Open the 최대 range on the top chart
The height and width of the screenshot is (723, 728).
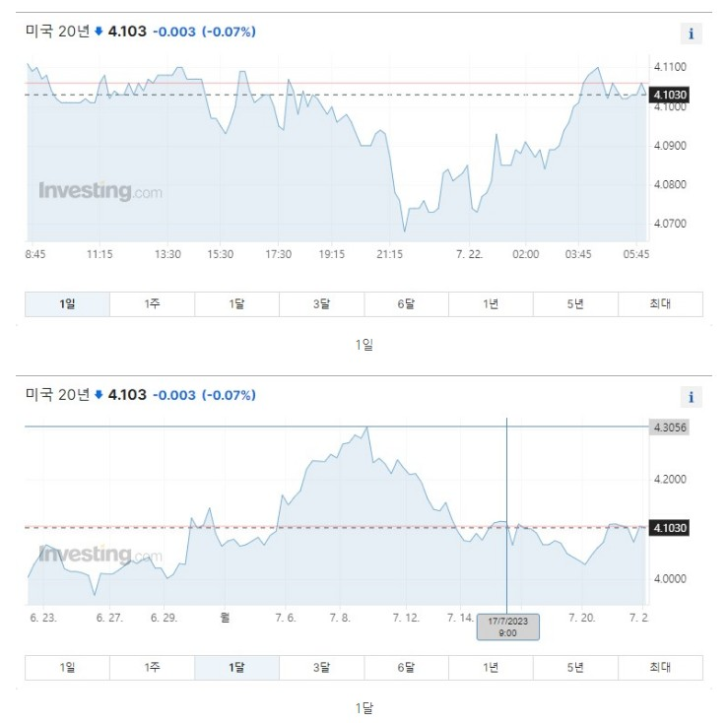click(660, 304)
